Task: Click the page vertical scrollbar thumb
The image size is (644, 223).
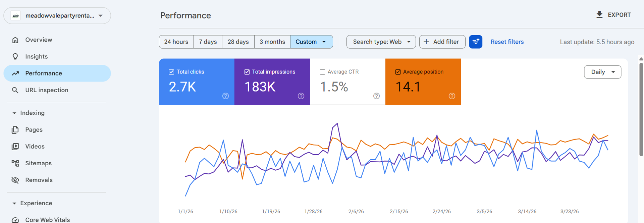Action: [x=641, y=109]
